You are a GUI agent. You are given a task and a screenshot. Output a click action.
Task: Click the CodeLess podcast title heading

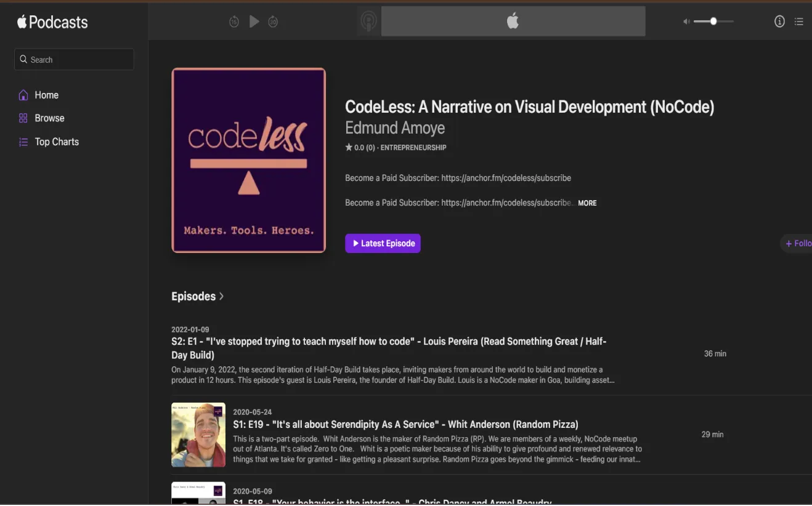[x=529, y=107]
